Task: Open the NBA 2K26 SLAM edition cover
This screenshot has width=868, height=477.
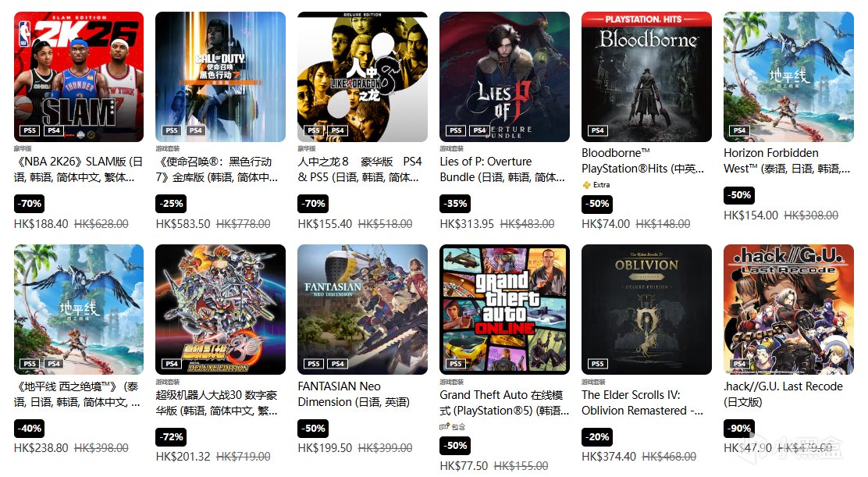Action: (x=79, y=77)
